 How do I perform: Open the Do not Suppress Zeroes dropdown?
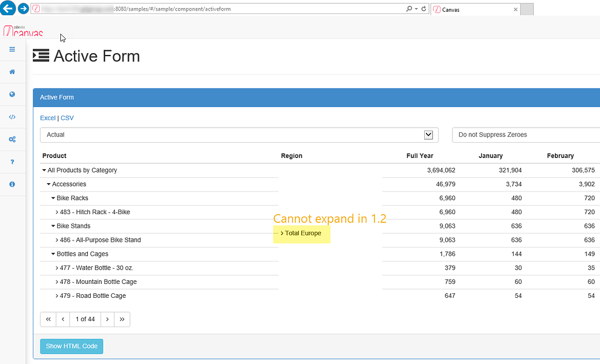(526, 135)
